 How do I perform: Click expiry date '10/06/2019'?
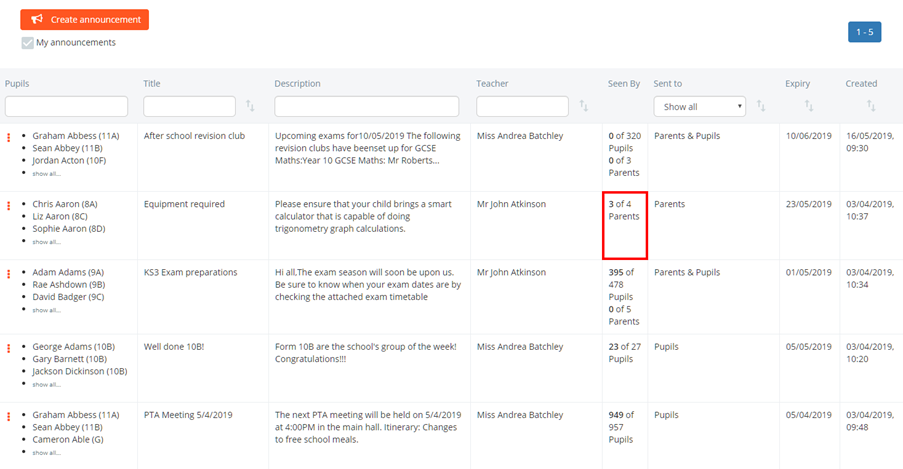point(809,136)
